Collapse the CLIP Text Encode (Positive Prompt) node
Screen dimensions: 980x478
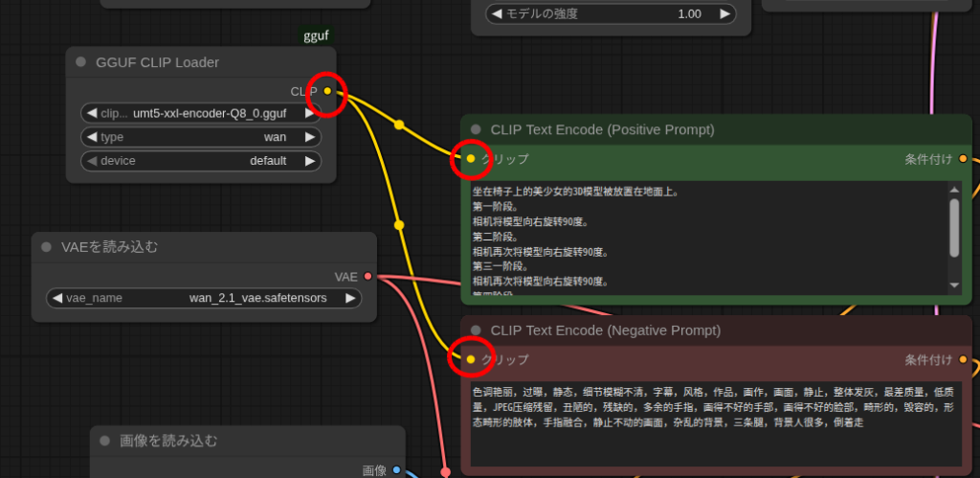point(476,129)
